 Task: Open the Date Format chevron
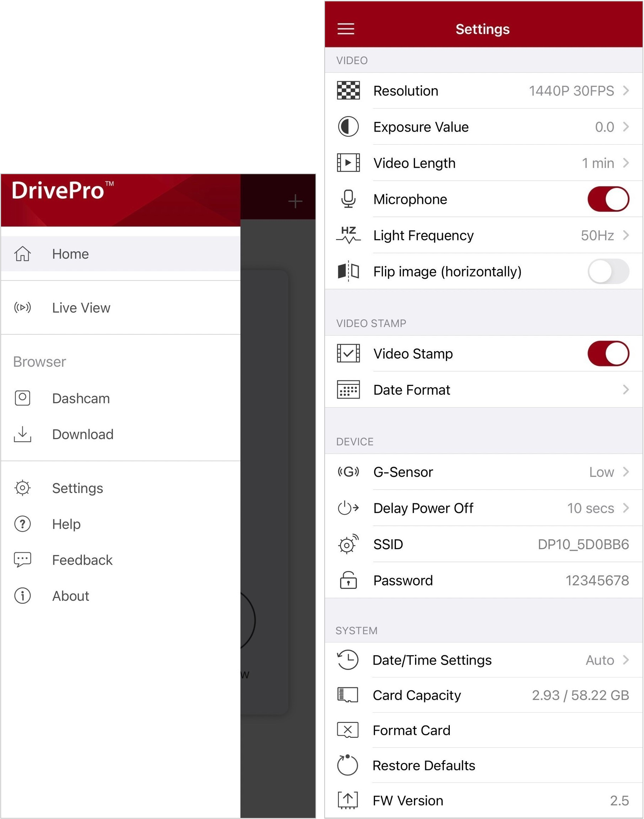626,390
